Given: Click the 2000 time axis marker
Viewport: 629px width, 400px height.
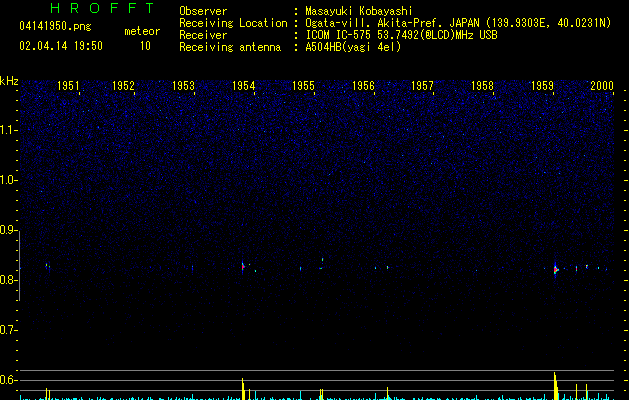Looking at the screenshot, I should coord(602,86).
